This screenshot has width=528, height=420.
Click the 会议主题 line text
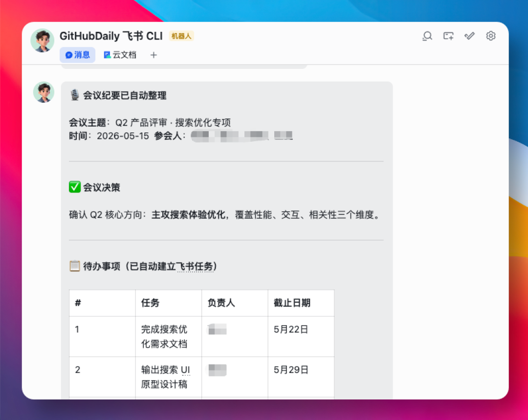[150, 122]
